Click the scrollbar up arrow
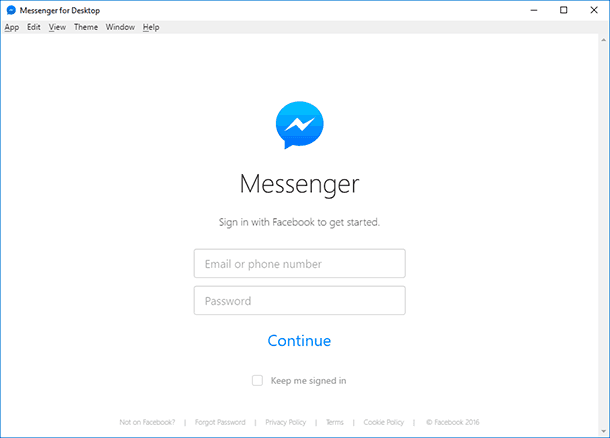610x438 pixels. (x=603, y=40)
